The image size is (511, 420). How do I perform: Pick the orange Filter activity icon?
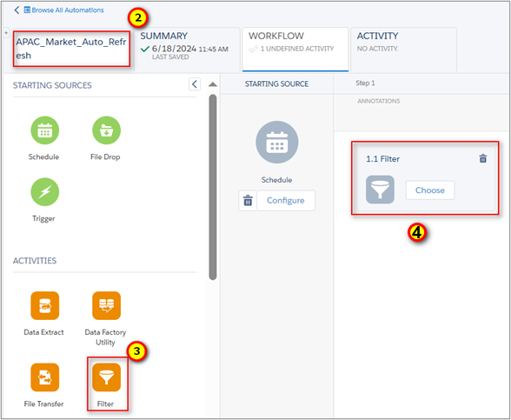click(x=107, y=377)
